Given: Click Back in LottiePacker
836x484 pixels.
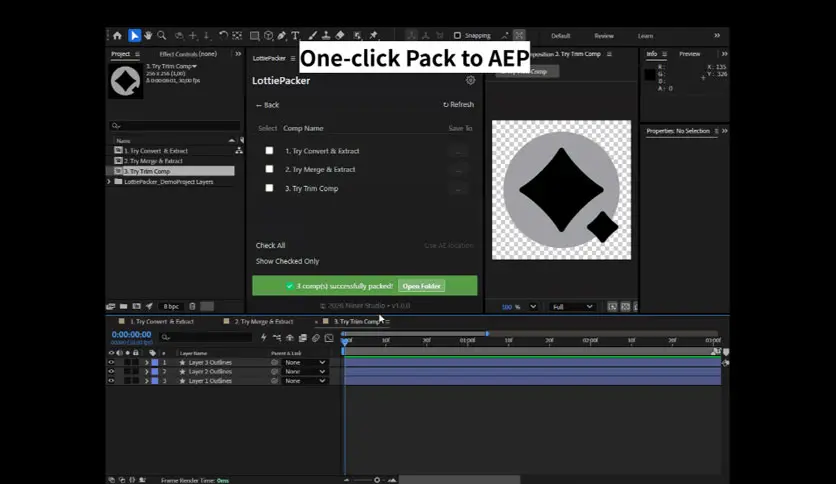Looking at the screenshot, I should pos(267,105).
